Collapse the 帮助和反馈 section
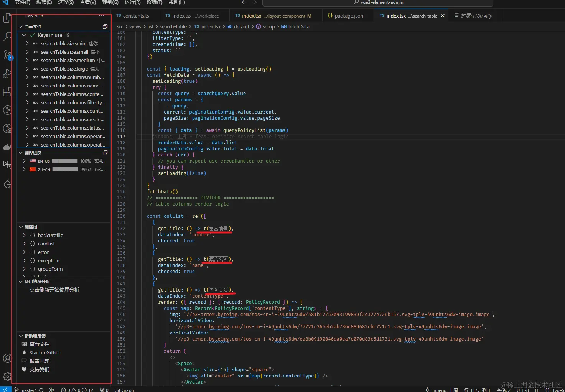 [21, 336]
